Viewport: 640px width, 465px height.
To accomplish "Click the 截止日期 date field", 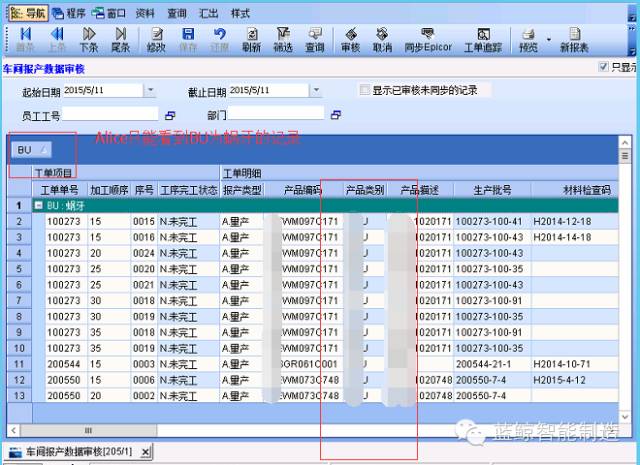I will tap(269, 90).
